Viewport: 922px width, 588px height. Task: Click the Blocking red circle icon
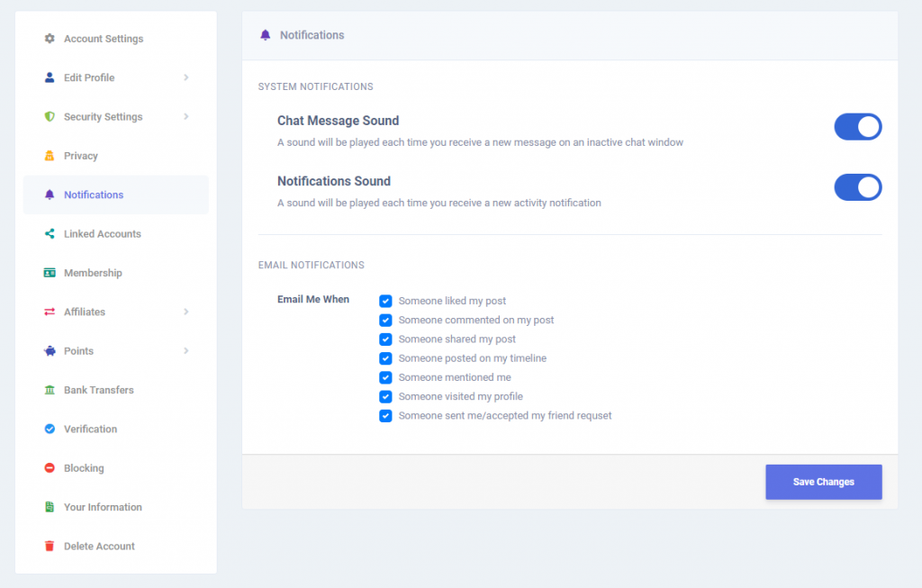point(50,468)
